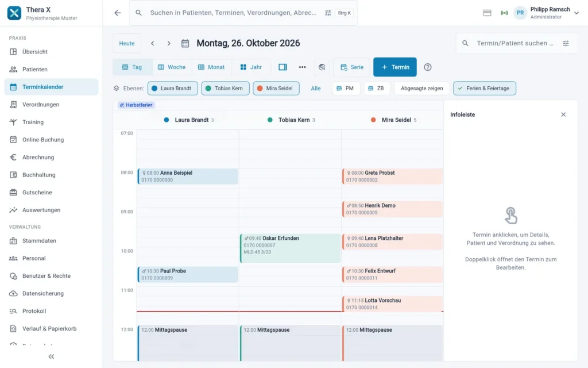The image size is (588, 368).
Task: Select Alle layers link
Action: coord(316,88)
